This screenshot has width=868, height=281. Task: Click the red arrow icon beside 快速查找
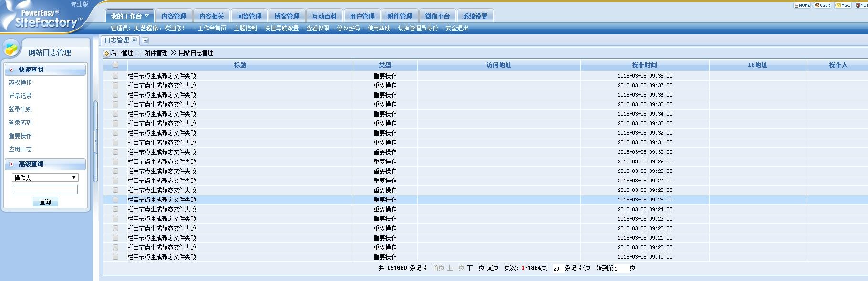11,70
